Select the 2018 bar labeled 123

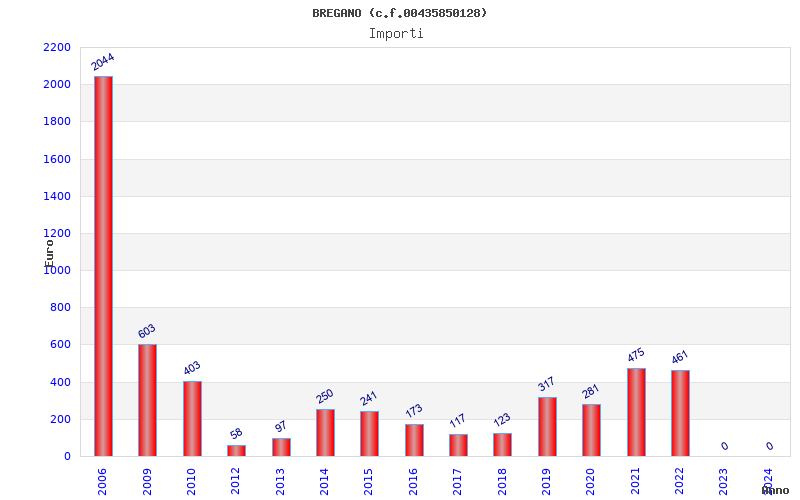tap(503, 445)
